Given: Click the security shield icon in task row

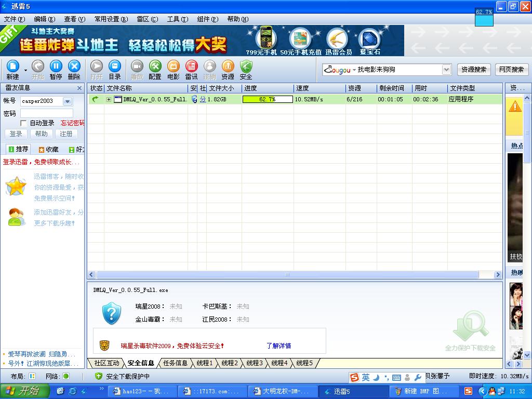Looking at the screenshot, I should pos(194,99).
